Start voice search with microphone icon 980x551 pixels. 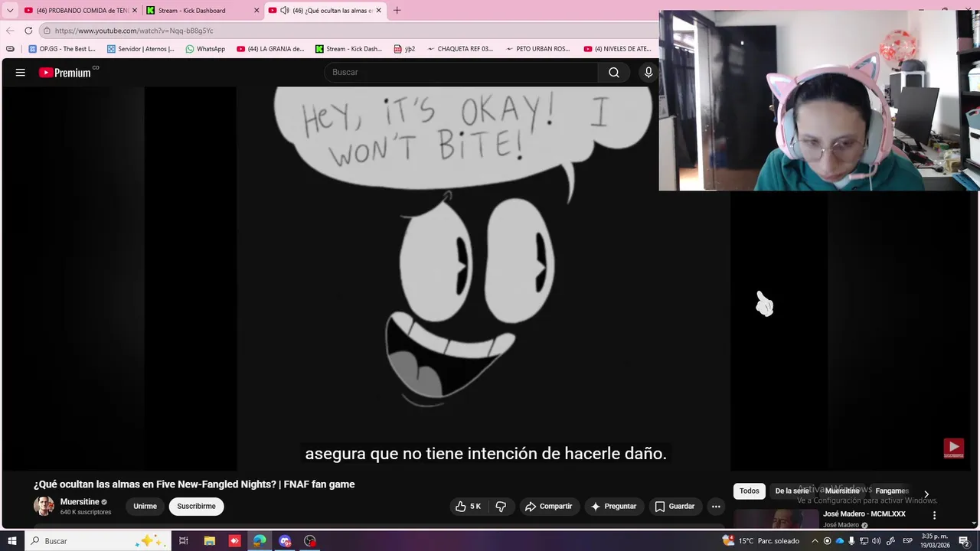[x=648, y=73]
